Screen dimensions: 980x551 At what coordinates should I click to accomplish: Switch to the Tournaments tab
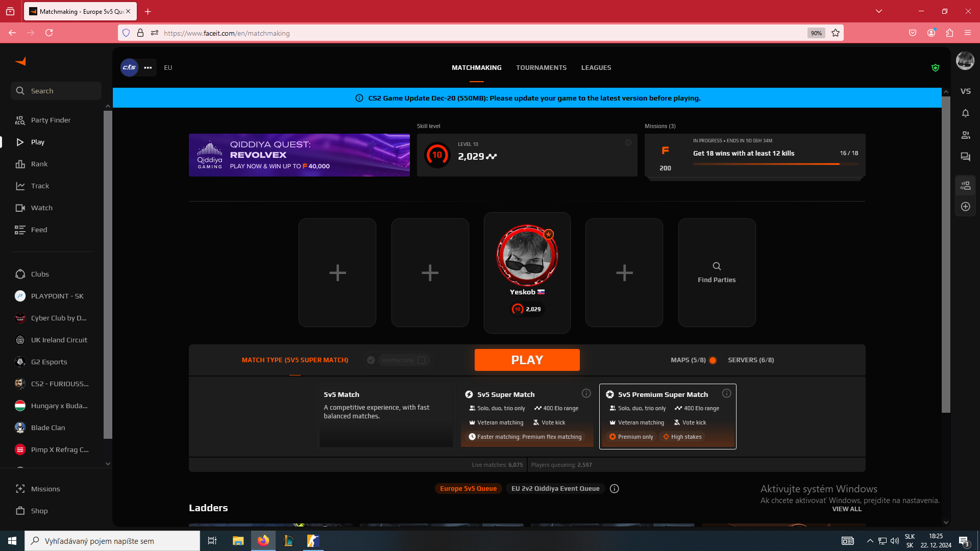541,68
